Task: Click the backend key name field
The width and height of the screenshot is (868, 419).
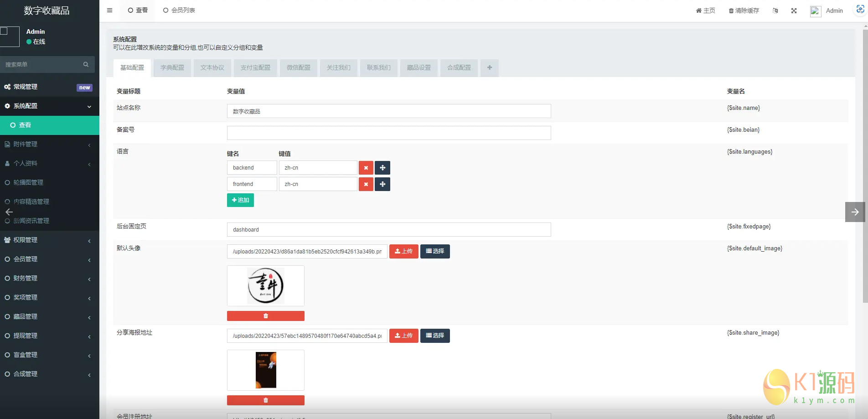Action: 252,168
